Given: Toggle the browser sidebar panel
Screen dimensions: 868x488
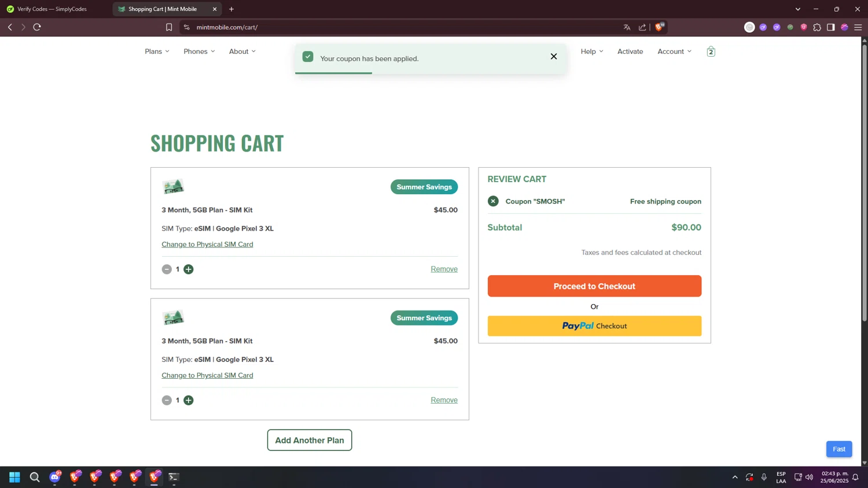Looking at the screenshot, I should coord(831,27).
